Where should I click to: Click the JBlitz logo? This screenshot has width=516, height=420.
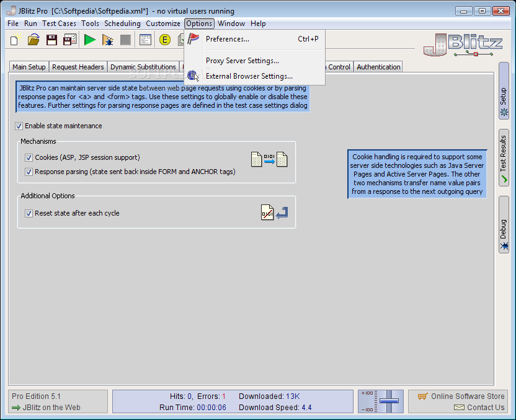tap(463, 45)
